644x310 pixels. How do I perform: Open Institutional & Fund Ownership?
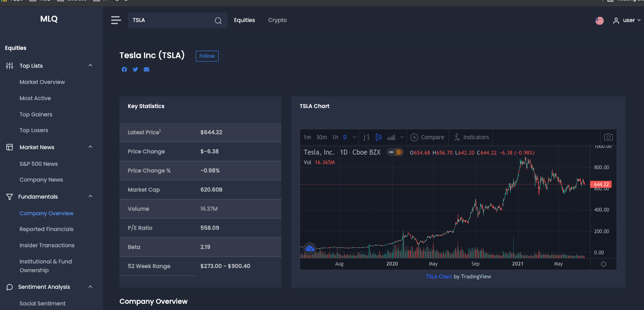click(46, 266)
